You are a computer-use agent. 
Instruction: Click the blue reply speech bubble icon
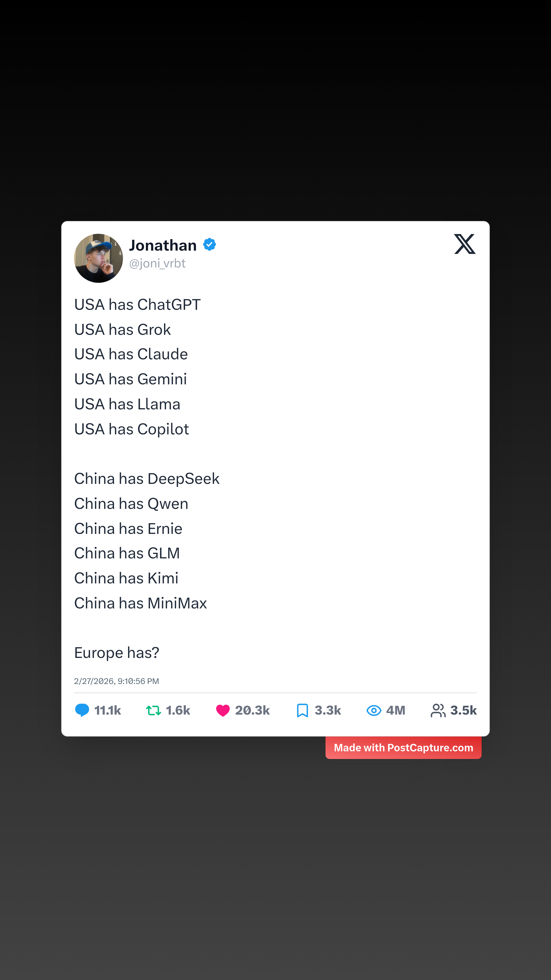[82, 710]
